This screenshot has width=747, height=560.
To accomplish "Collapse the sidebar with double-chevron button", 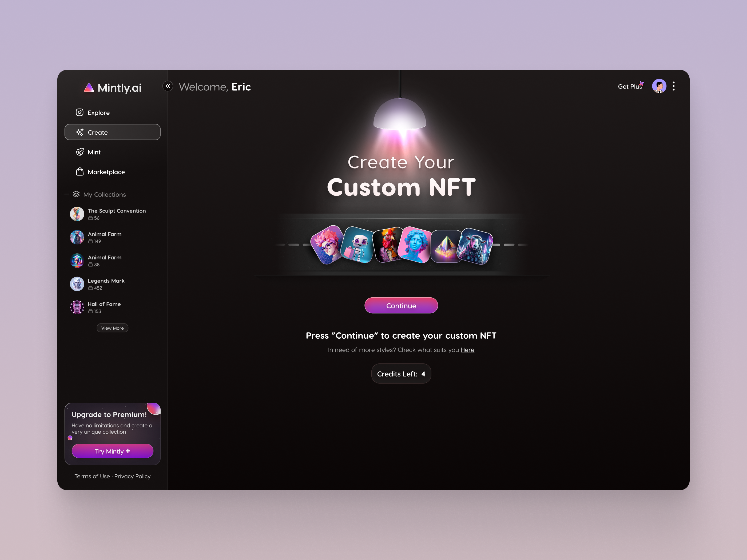I will (x=168, y=86).
